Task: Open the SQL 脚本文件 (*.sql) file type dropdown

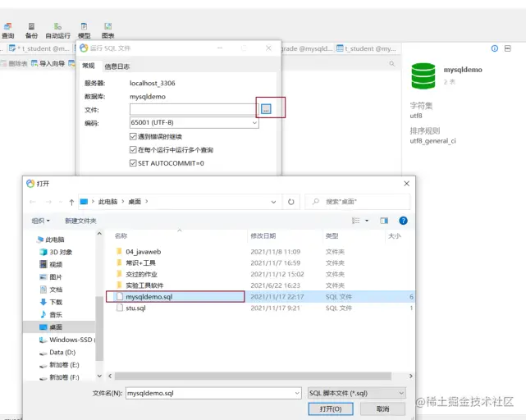Action: pos(357,393)
